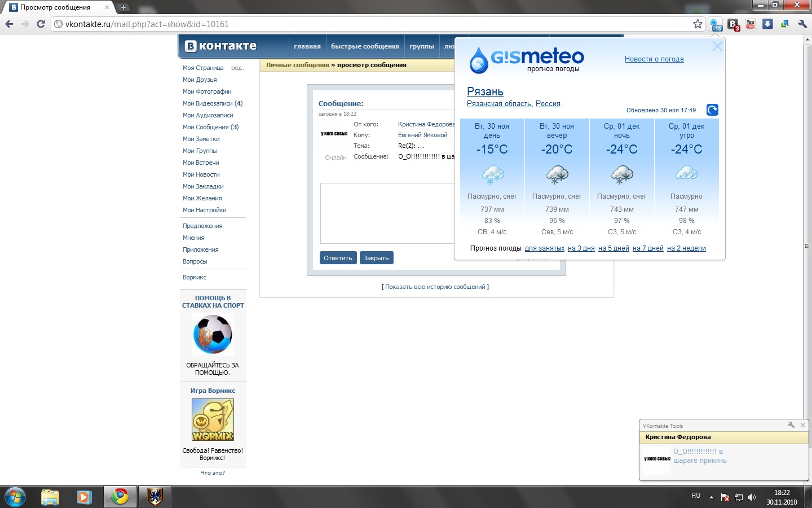This screenshot has height=508, width=812.
Task: Open the VKontakte Tools extension icon
Action: 733,24
